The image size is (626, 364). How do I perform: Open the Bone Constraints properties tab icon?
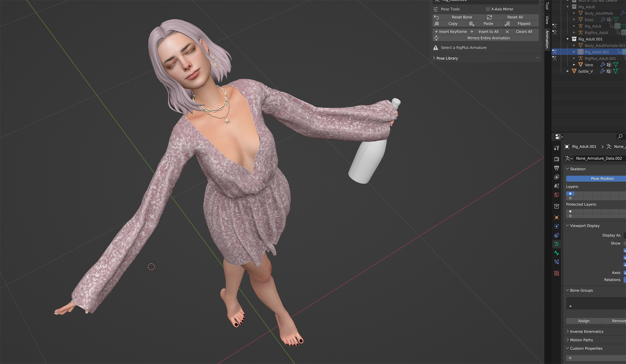click(x=557, y=262)
